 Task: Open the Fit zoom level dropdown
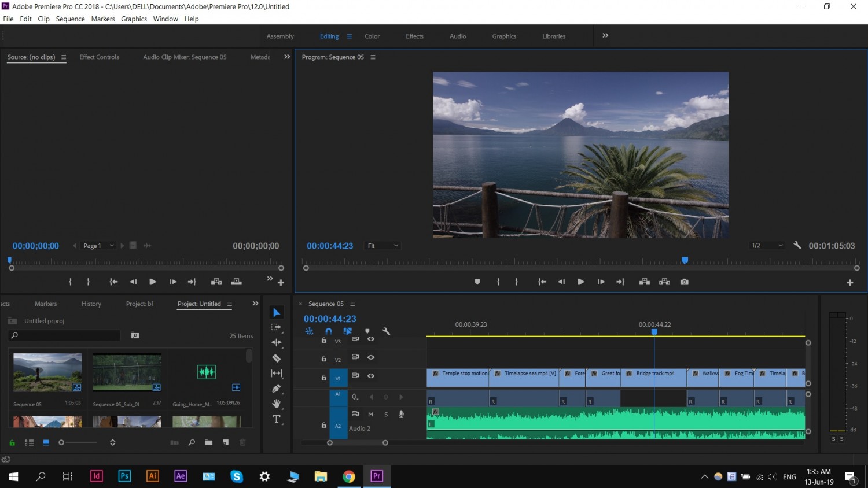[382, 246]
